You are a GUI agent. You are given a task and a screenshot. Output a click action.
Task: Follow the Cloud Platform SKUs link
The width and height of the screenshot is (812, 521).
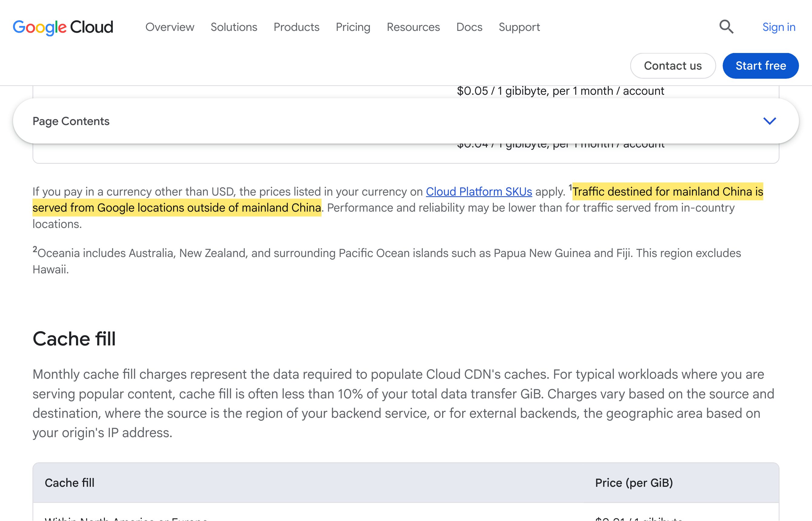[479, 192]
